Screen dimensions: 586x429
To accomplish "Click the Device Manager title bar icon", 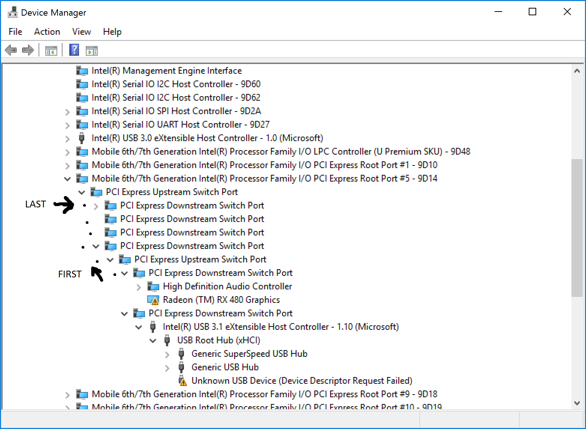I will 12,12.
